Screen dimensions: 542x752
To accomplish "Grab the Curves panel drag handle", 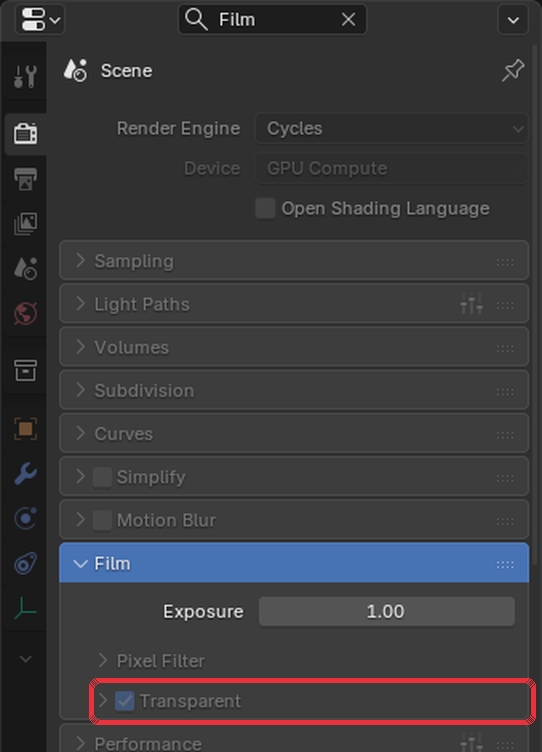I will tap(505, 435).
